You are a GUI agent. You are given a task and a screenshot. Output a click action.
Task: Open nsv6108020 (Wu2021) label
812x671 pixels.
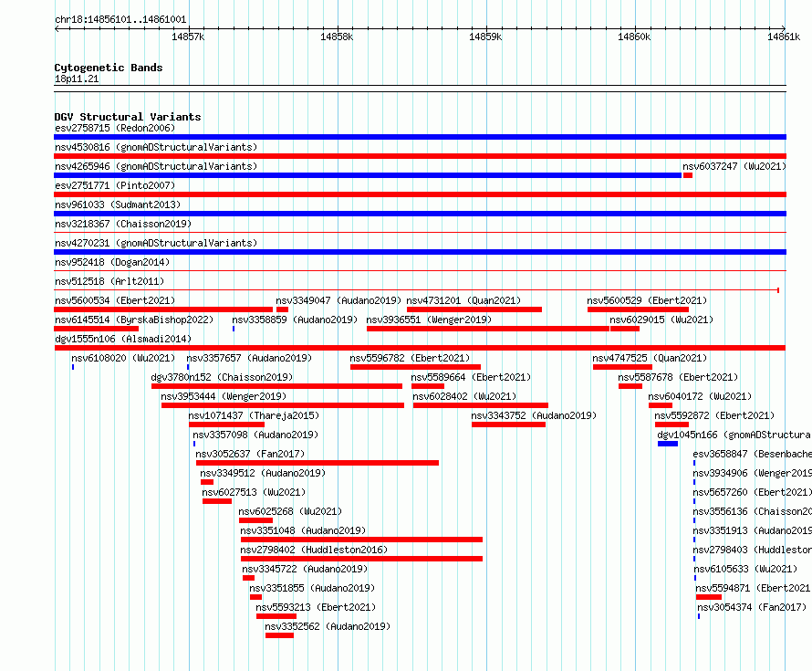tap(123, 358)
